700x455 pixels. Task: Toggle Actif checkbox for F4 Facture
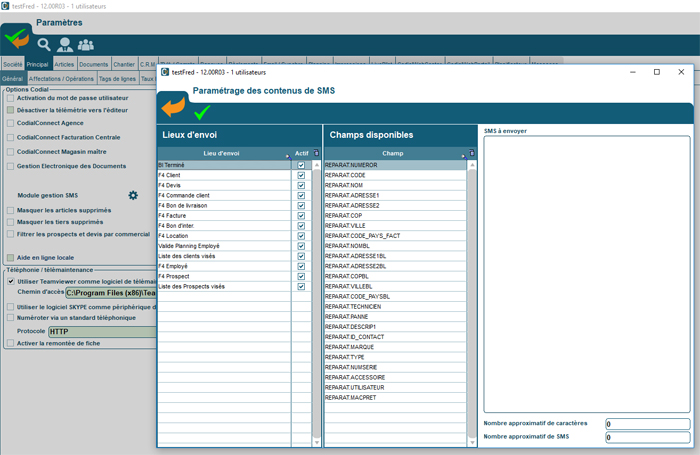tap(301, 215)
